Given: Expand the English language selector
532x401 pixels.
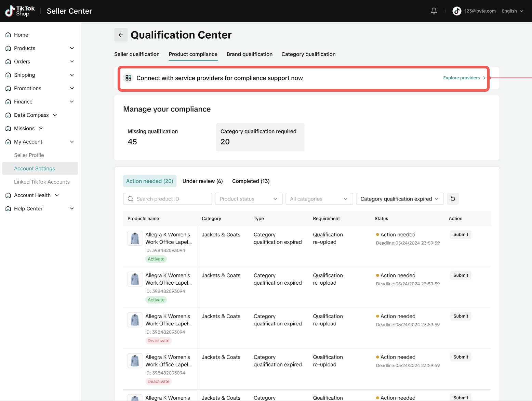Looking at the screenshot, I should click(512, 11).
